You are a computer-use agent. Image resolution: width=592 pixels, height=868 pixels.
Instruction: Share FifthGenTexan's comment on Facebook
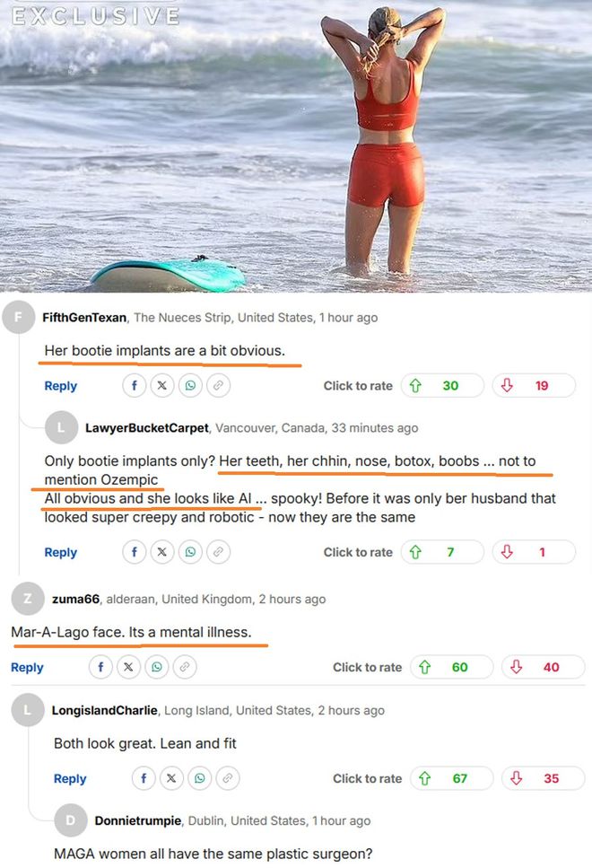[135, 385]
